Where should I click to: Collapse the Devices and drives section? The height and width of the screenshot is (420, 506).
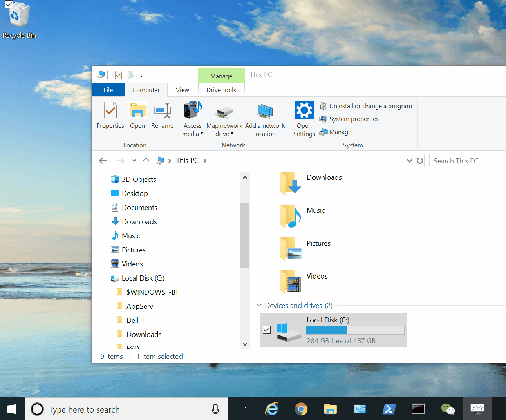pos(259,305)
